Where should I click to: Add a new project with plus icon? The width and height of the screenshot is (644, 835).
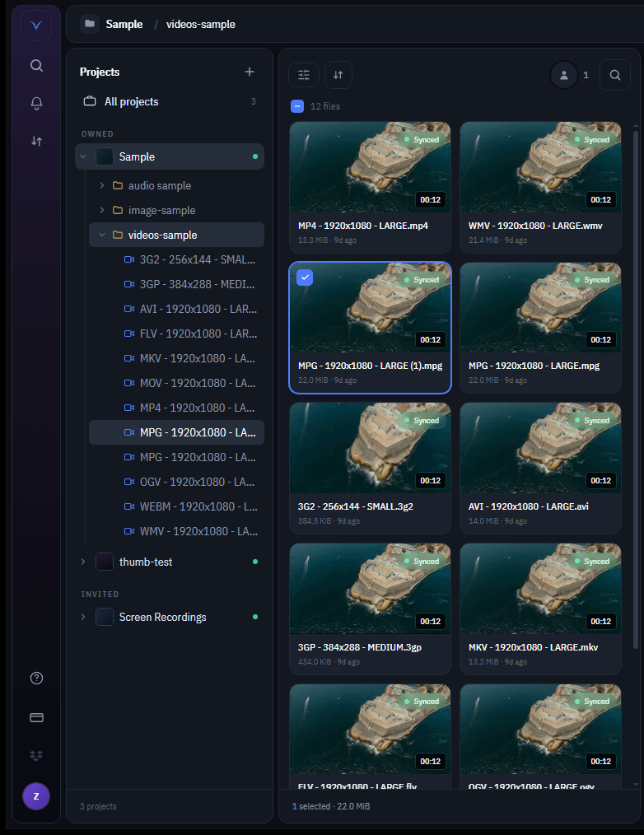250,72
